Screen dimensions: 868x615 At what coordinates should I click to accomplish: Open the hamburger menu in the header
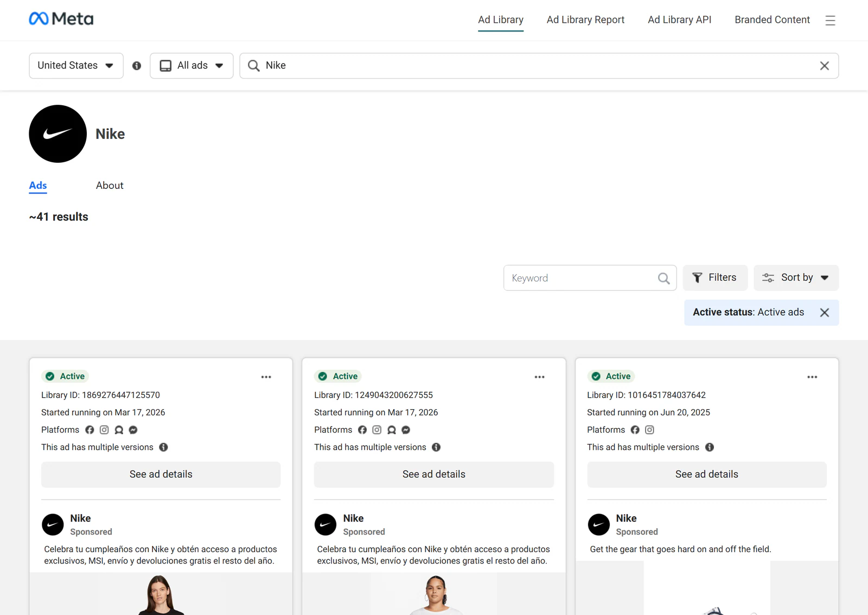click(x=830, y=21)
